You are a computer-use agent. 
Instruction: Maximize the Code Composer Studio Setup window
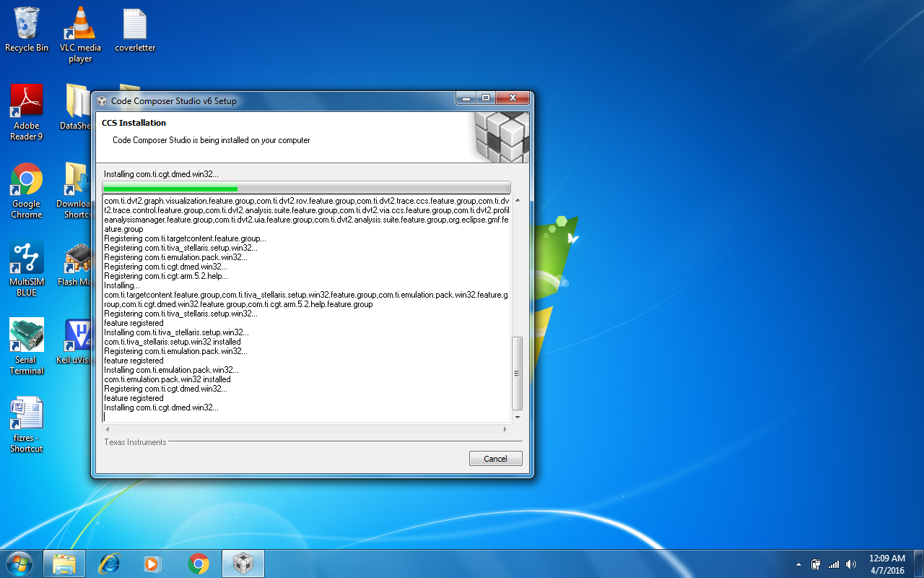[x=486, y=98]
